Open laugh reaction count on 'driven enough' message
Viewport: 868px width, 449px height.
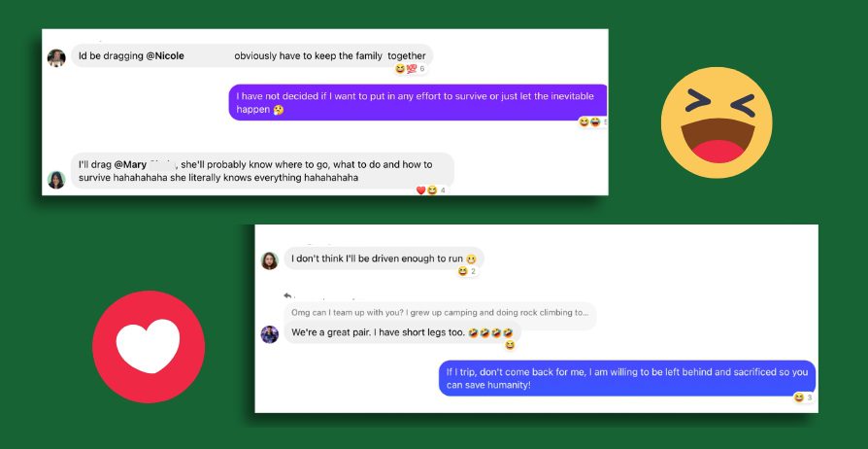[x=467, y=271]
